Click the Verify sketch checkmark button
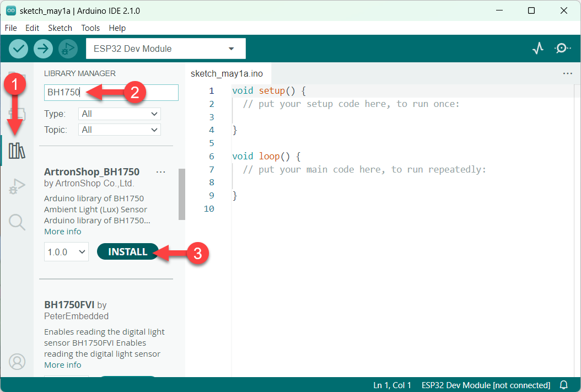Image resolution: width=581 pixels, height=392 pixels. click(x=19, y=49)
